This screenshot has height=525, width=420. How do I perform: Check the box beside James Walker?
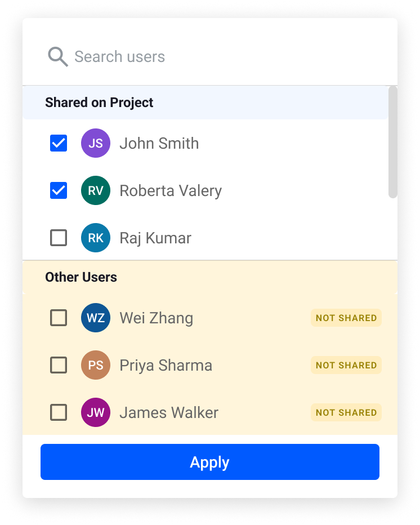[58, 412]
